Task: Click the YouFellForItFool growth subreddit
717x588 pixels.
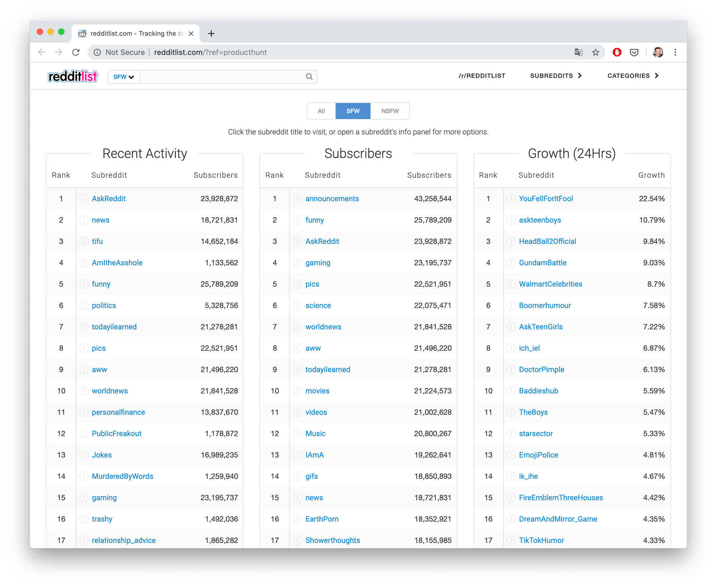Action: pyautogui.click(x=546, y=198)
